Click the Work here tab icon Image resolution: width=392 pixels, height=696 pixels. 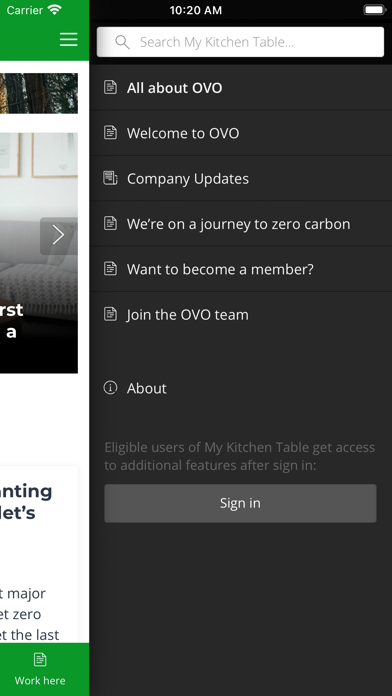[x=40, y=660]
